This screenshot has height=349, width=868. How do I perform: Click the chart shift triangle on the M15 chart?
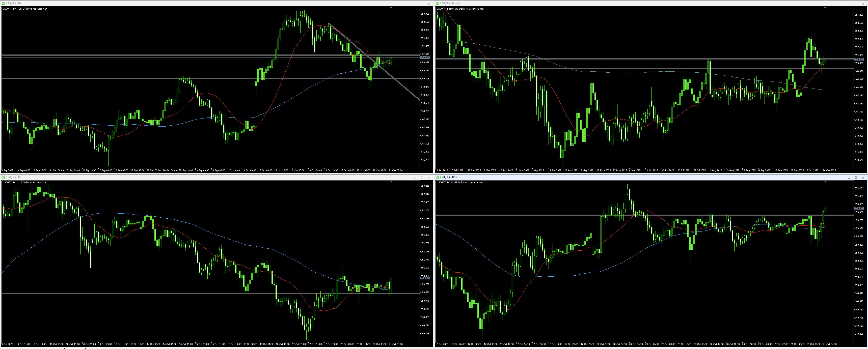click(825, 182)
